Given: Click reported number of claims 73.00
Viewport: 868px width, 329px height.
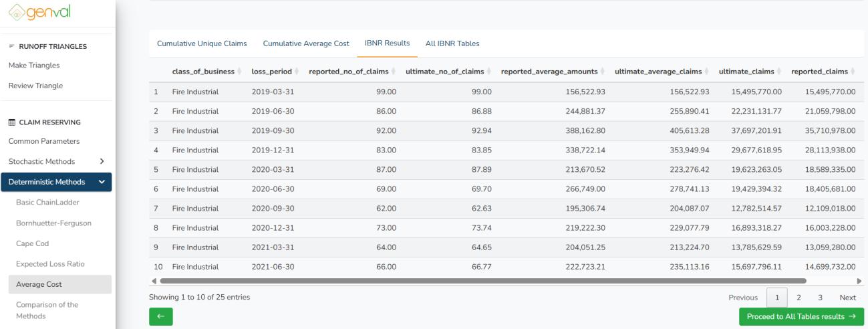Looking at the screenshot, I should point(386,228).
